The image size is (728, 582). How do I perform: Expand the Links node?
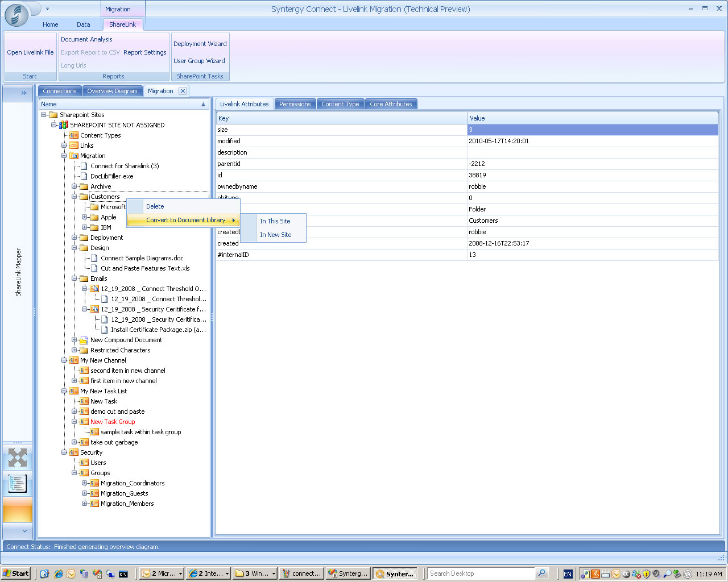click(64, 145)
